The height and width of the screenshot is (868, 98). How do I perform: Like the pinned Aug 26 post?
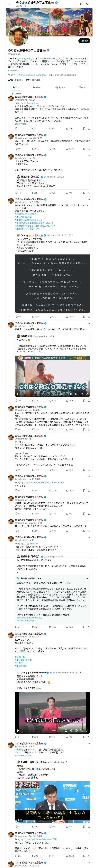pos(51,128)
